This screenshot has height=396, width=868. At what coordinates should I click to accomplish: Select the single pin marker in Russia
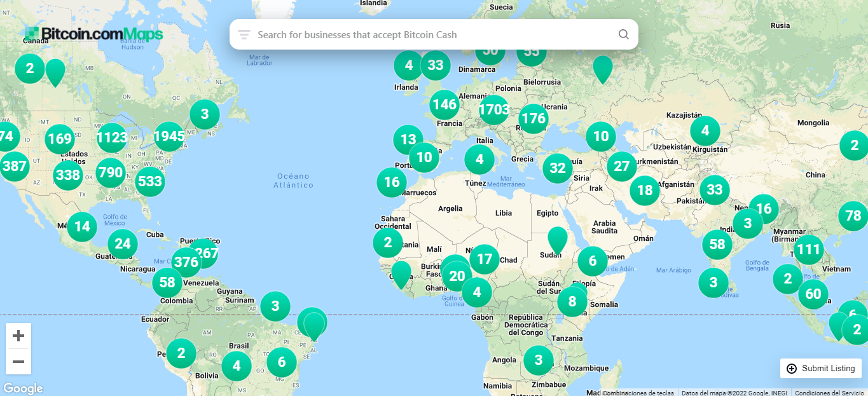coord(603,70)
